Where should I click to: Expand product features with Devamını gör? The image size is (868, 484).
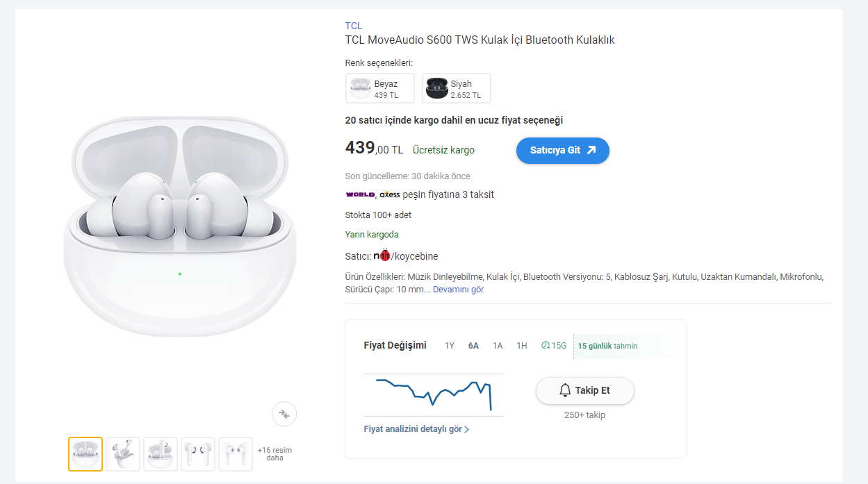coord(458,290)
